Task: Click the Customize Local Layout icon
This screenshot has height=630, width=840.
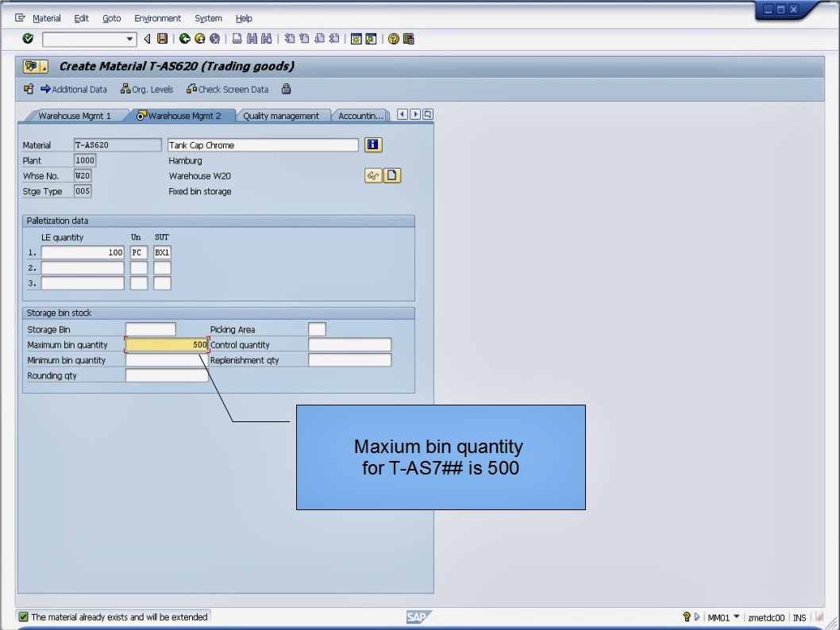Action: click(x=409, y=39)
